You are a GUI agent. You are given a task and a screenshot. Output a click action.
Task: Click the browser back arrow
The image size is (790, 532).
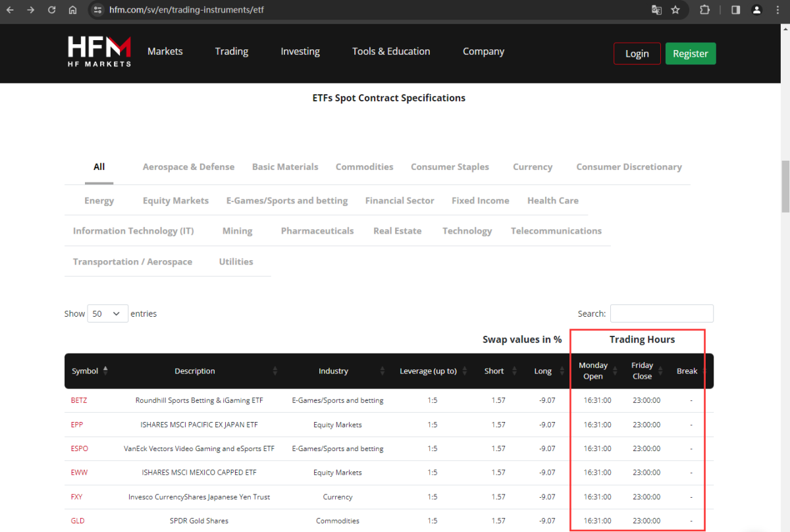(10, 10)
